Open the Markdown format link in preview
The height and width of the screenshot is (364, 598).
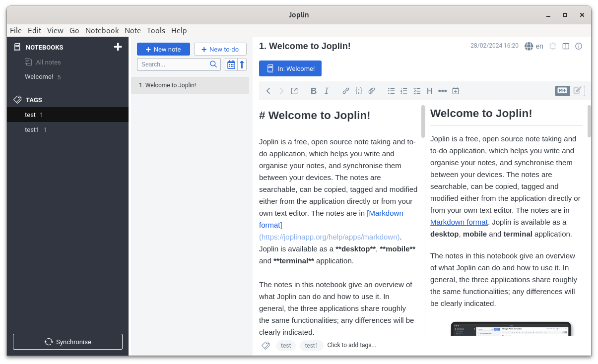point(459,222)
